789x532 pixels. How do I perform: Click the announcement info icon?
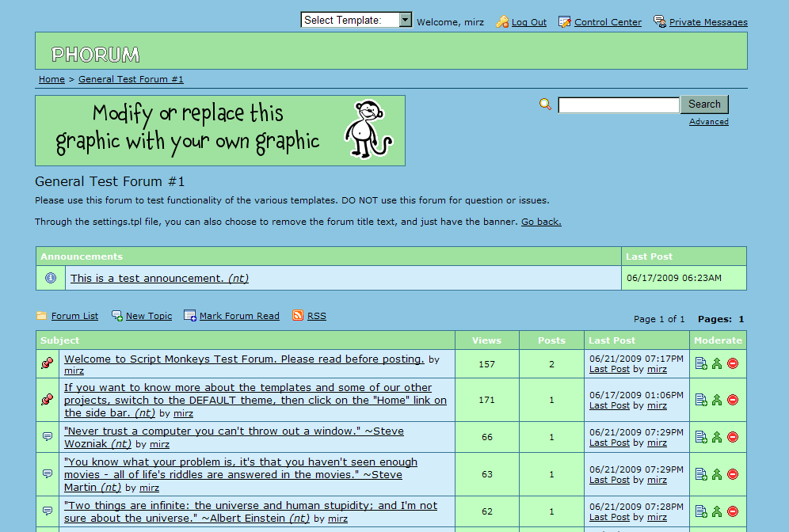(x=51, y=278)
